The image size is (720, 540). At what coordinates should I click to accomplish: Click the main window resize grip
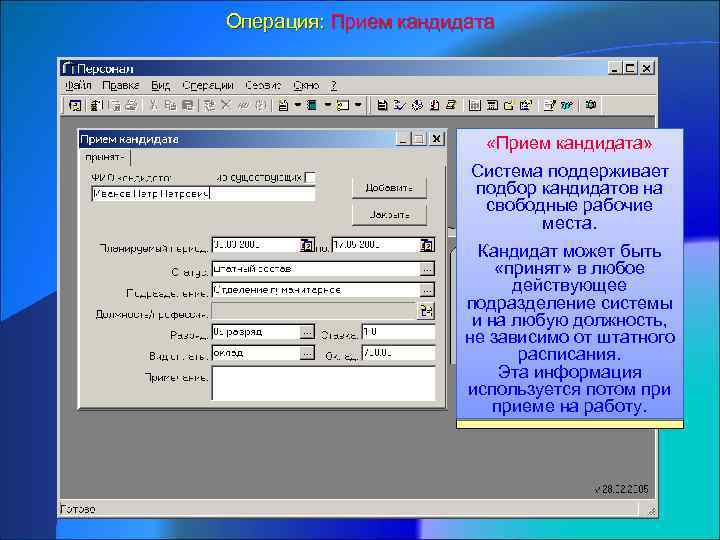point(651,510)
